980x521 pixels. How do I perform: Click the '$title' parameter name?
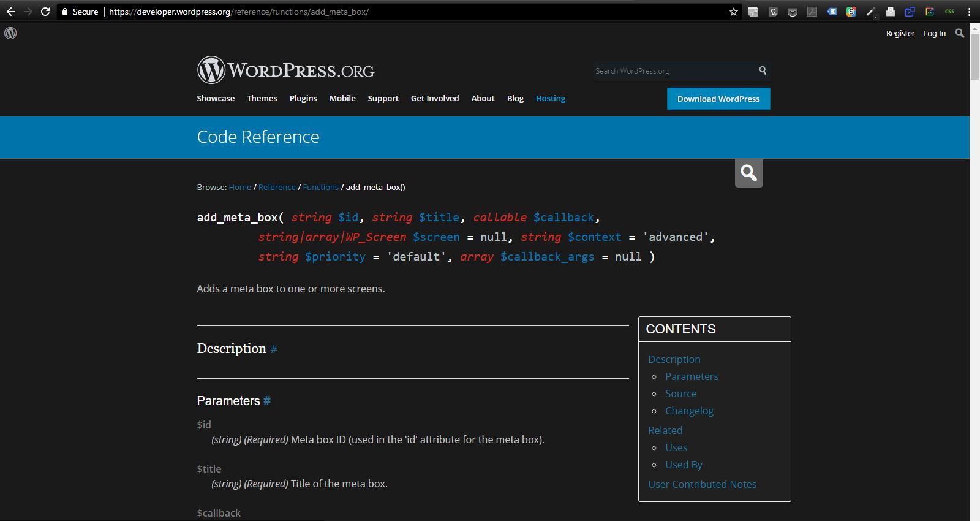pyautogui.click(x=209, y=469)
